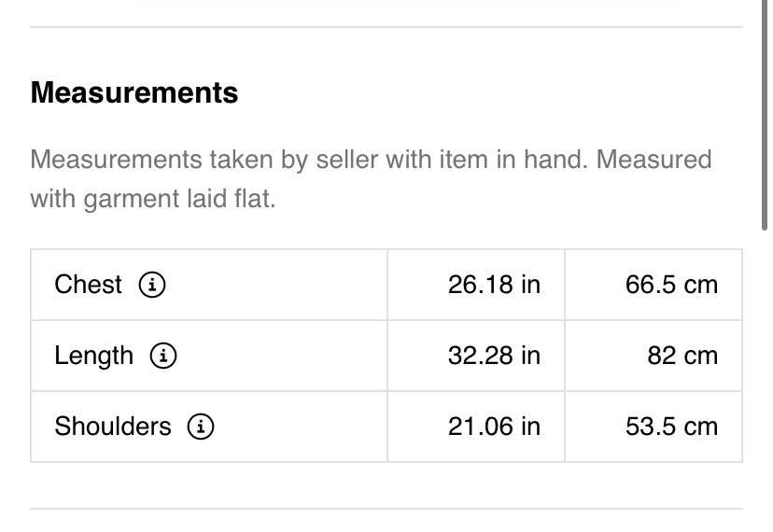Select the Length label in the table
Screen dimensions: 773x532
tap(93, 356)
